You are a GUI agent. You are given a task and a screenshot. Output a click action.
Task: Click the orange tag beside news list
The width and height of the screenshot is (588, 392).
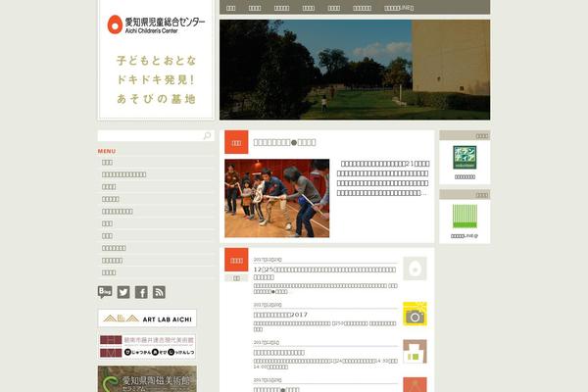pos(236,260)
